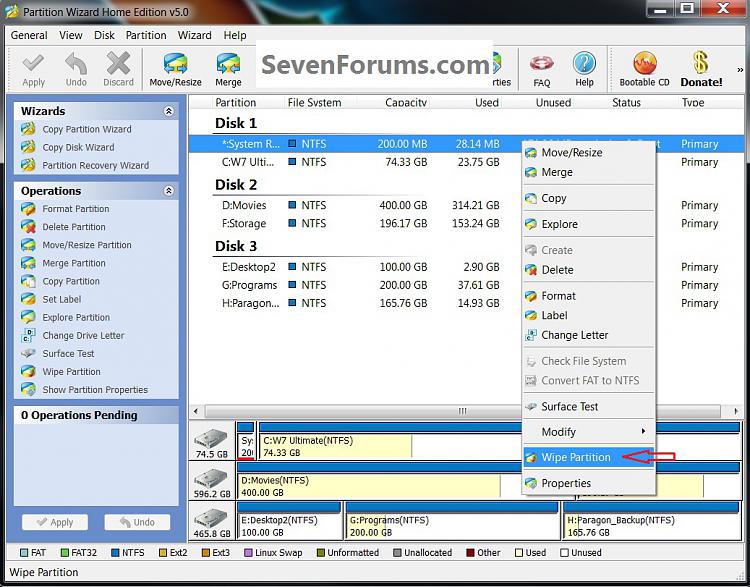Select Delete in context menu
750x587 pixels.
[x=588, y=270]
